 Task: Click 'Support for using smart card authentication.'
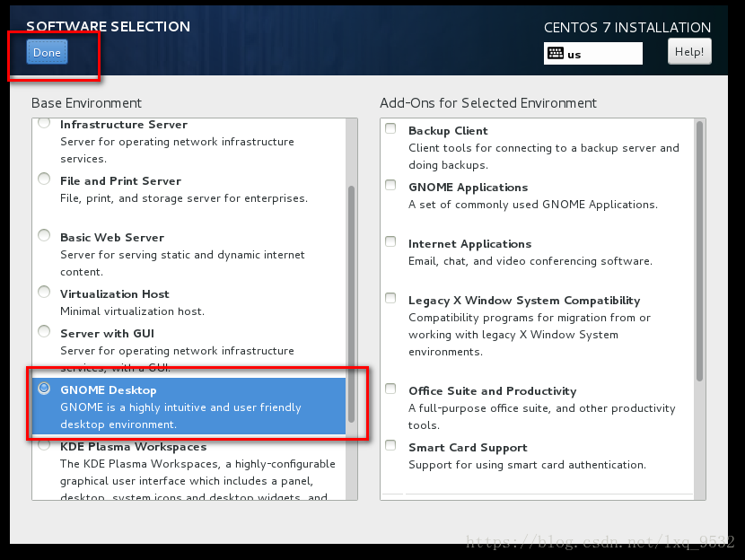point(528,465)
